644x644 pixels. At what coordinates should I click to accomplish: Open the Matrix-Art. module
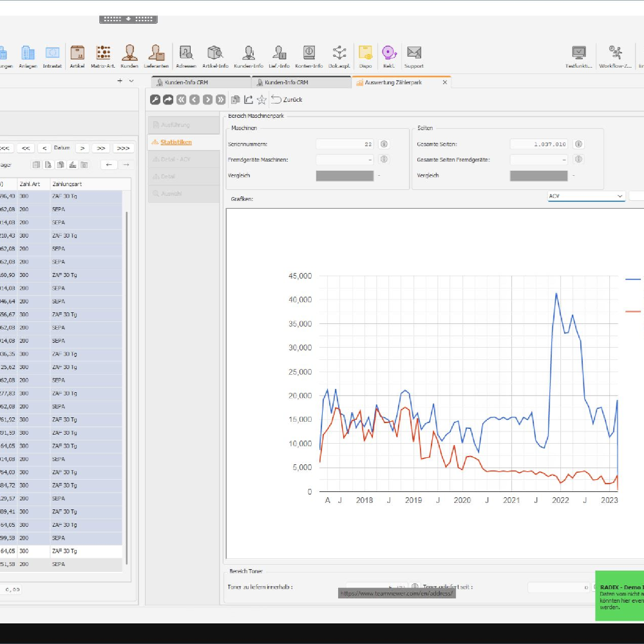point(103,56)
